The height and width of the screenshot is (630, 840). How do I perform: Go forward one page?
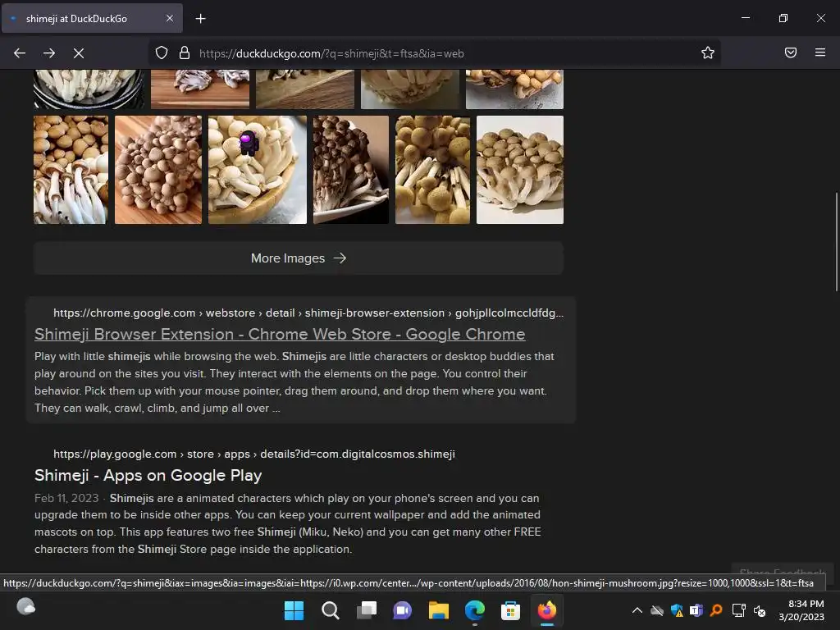pos(49,53)
